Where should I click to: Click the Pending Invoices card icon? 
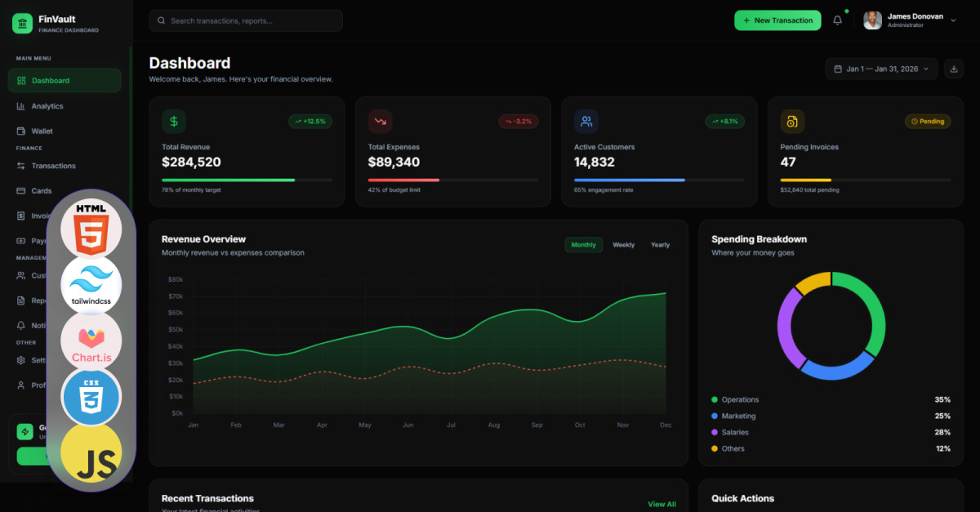(792, 122)
